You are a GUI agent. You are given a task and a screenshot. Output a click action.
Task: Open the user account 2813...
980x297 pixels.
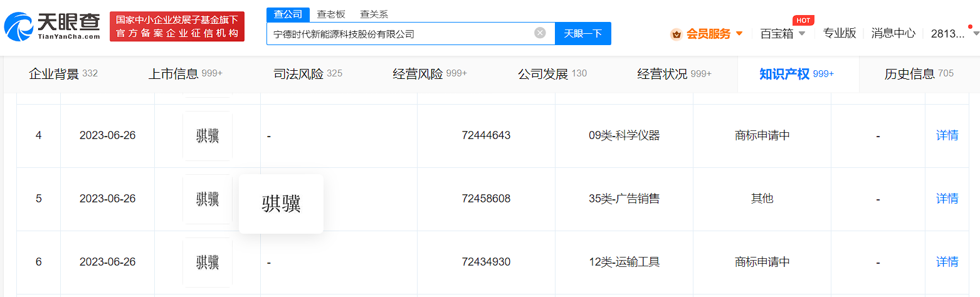948,34
